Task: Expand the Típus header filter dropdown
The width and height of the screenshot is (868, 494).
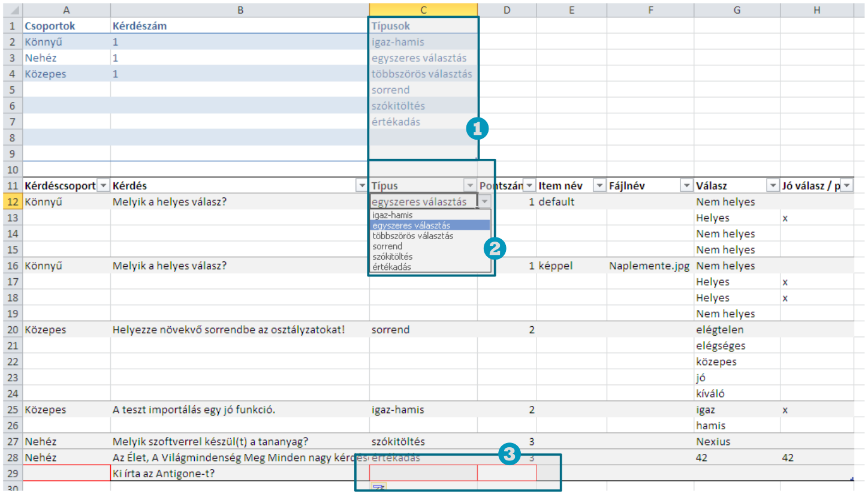Action: tap(470, 186)
